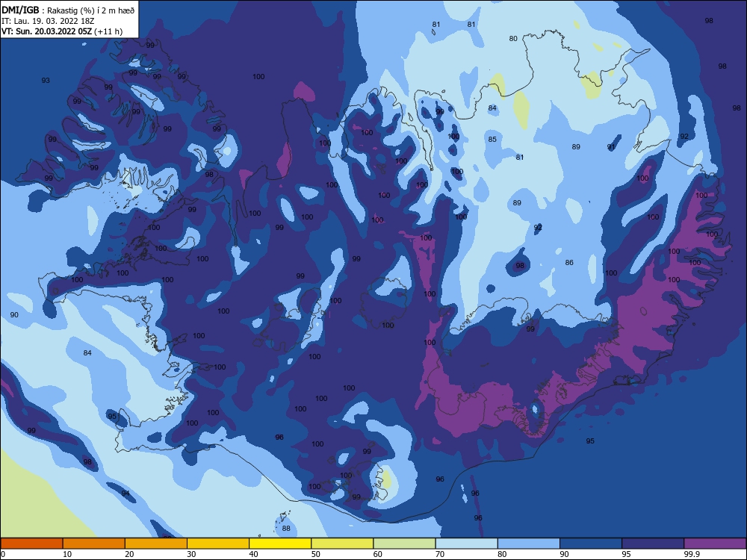Select the legend tick label "60"
This screenshot has height=560, width=747.
tap(378, 554)
